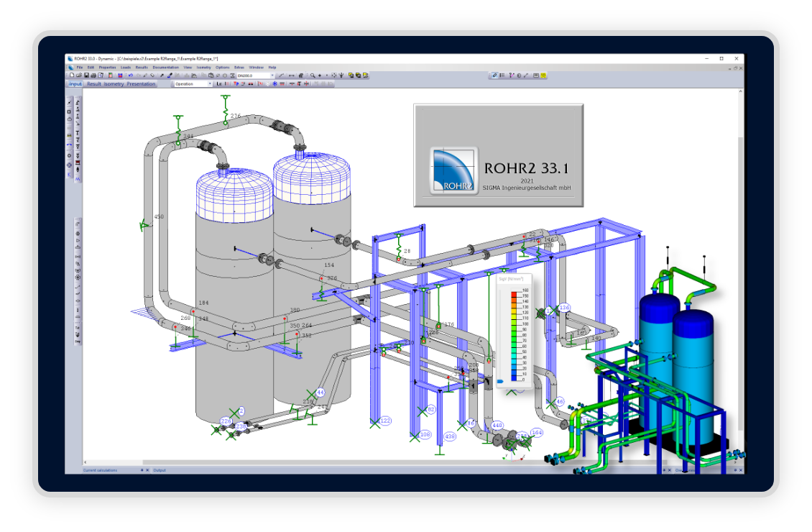Viewport: 812px width, 532px height.
Task: Click the Open file folder icon
Action: [x=79, y=75]
